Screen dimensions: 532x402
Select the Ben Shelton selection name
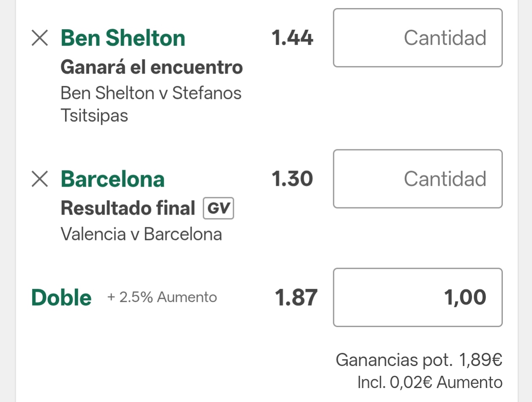pyautogui.click(x=123, y=38)
